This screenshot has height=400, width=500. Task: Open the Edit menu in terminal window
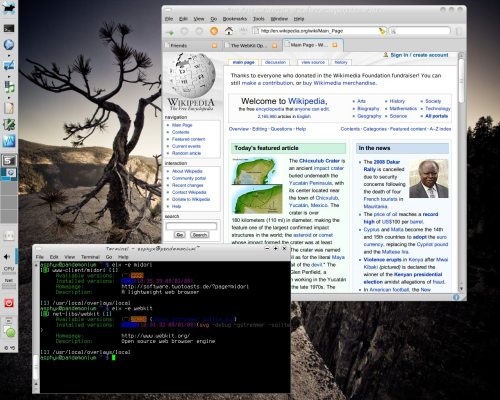[x=54, y=257]
